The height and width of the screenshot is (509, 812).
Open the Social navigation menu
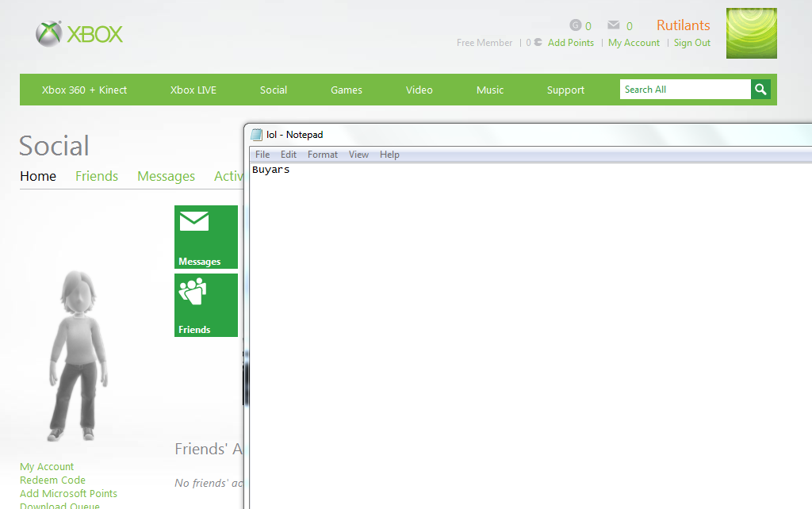(x=274, y=90)
